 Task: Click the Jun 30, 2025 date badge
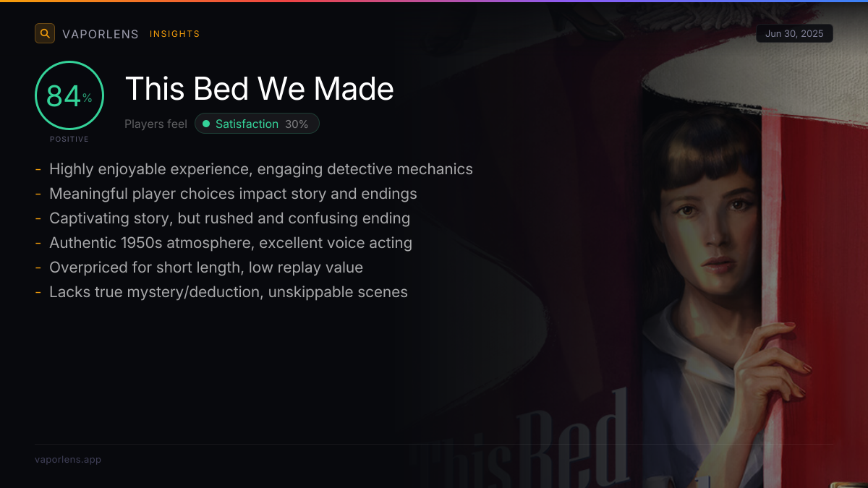794,34
